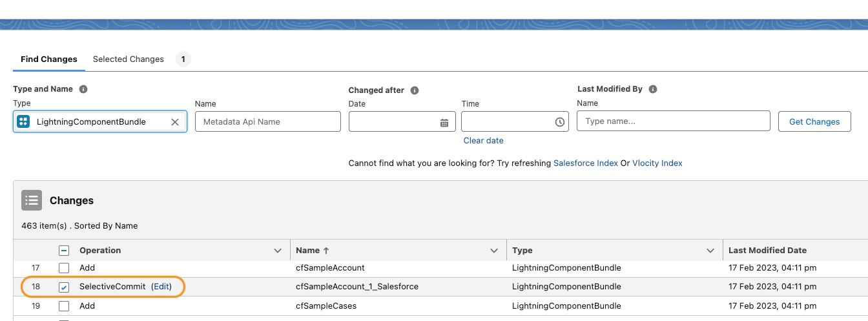The height and width of the screenshot is (321, 868).
Task: Switch to the Selected Changes tab
Action: pyautogui.click(x=129, y=59)
